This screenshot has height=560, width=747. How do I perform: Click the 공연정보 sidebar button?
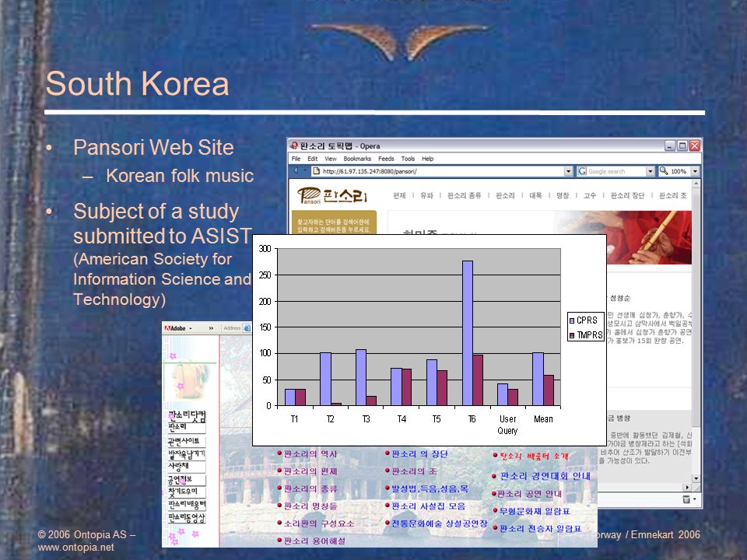[186, 480]
